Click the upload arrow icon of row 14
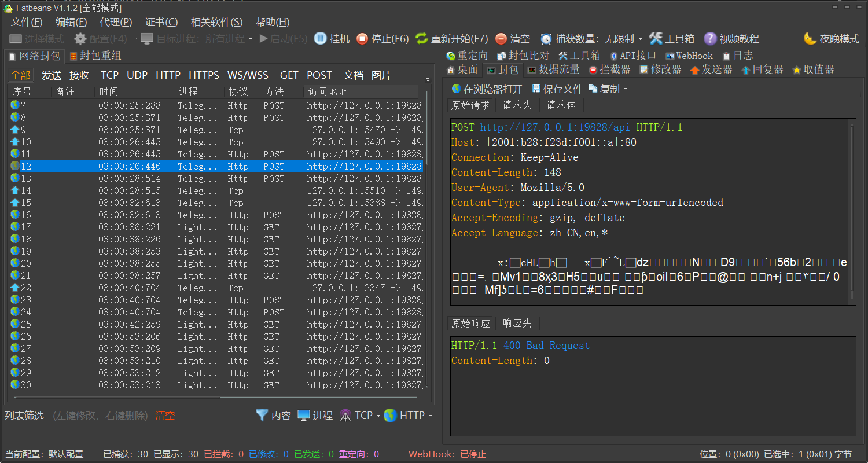The image size is (868, 463). [14, 190]
